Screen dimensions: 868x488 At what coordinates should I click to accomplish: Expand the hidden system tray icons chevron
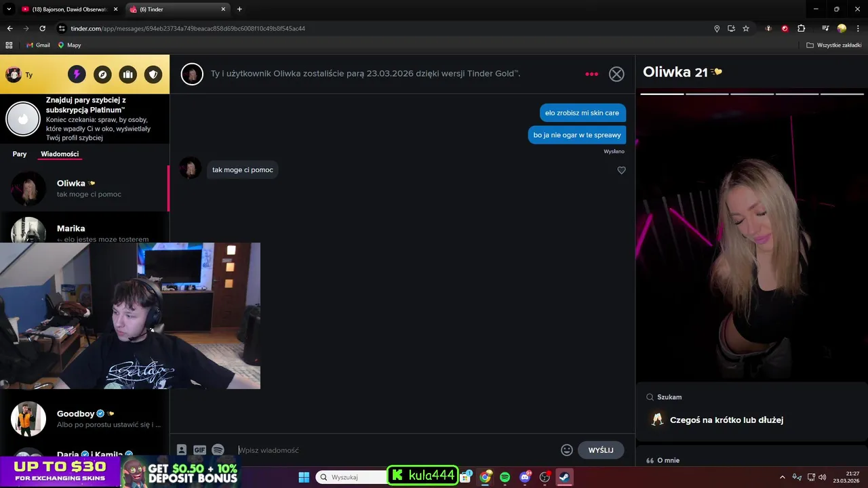[782, 477]
